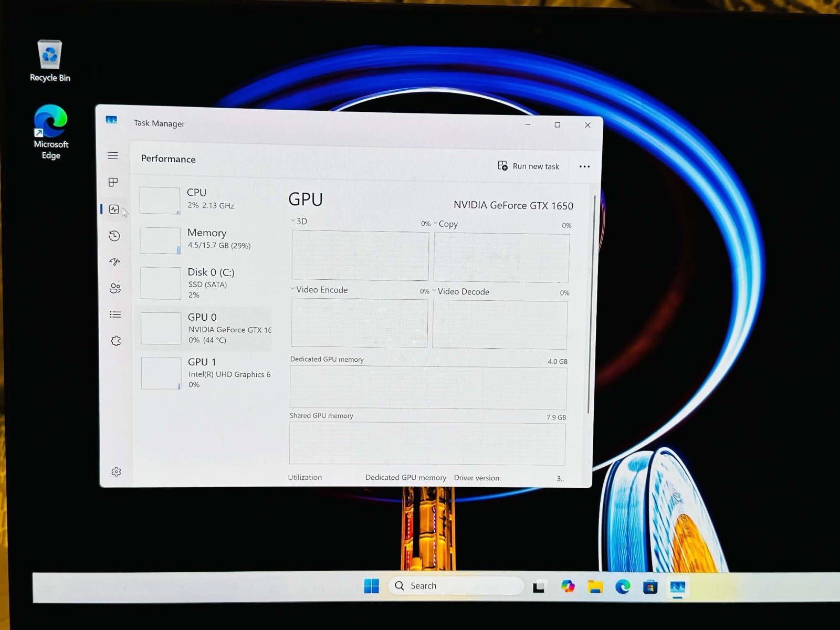Click the taskbar Search box
Screen dimensions: 840x630
pos(456,586)
